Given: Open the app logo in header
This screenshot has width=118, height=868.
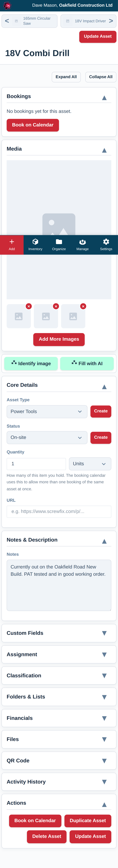Looking at the screenshot, I should [x=7, y=5].
